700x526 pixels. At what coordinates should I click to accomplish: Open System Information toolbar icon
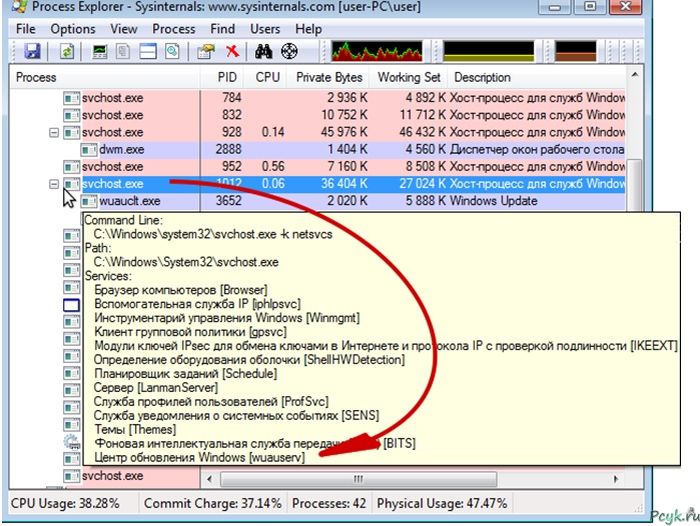point(99,52)
